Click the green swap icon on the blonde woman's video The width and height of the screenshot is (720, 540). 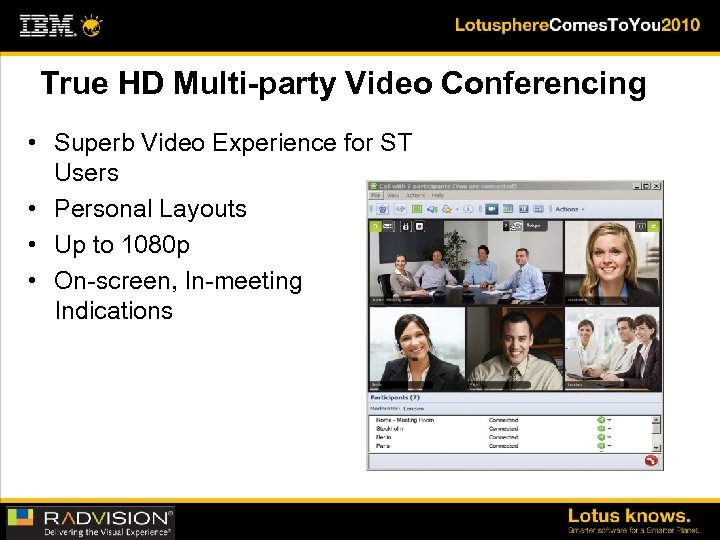pos(653,226)
